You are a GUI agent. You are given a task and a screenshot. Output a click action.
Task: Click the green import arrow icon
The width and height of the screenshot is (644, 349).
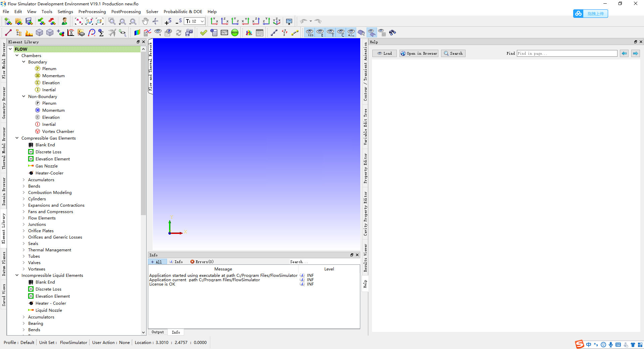[41, 21]
